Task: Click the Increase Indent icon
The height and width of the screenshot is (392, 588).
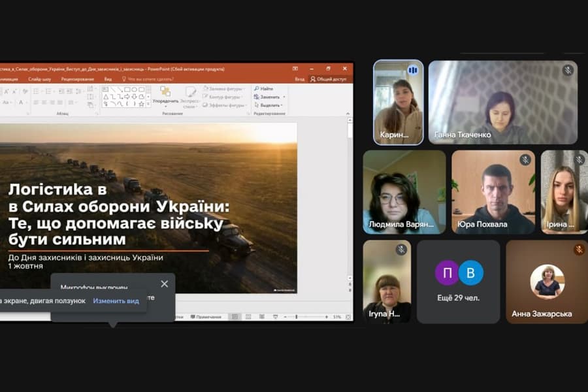Action: coord(70,91)
